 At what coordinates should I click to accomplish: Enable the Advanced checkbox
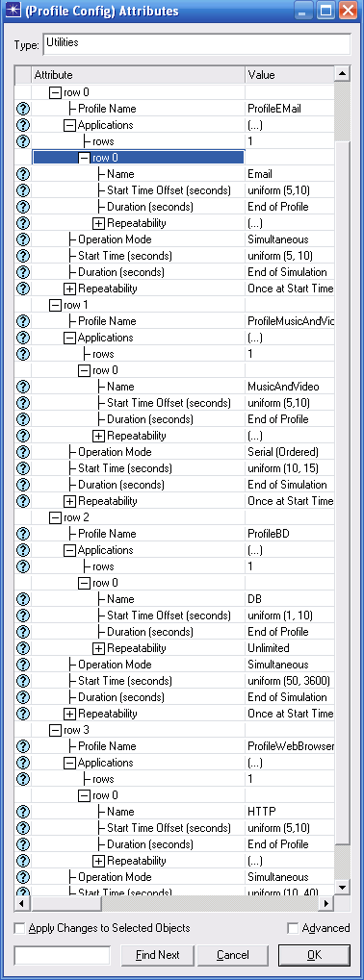click(x=293, y=928)
